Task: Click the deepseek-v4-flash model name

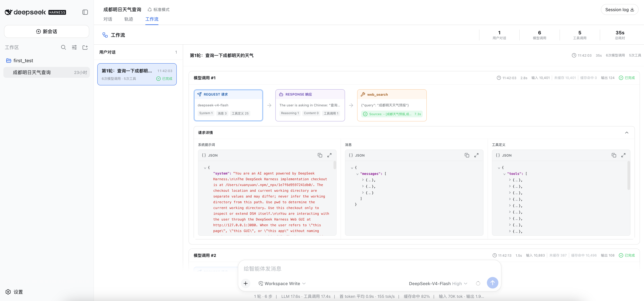Action: click(213, 105)
